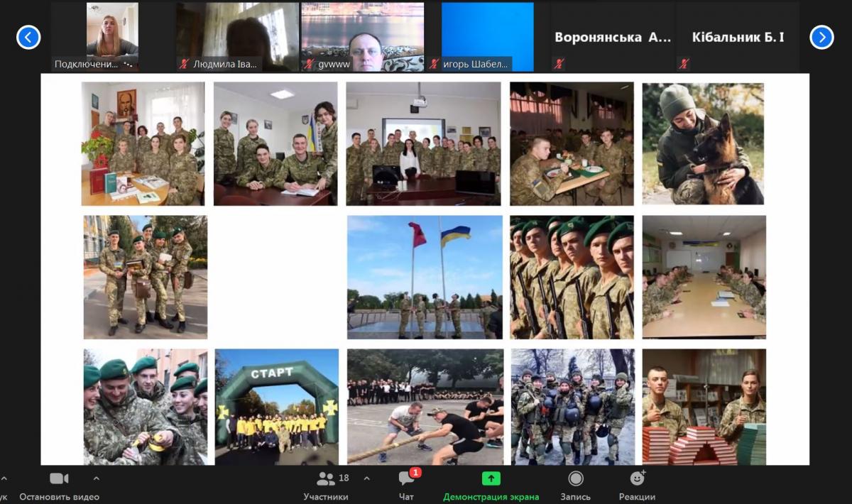
Task: Click muted mic icon on Кібальник tile
Action: (684, 64)
